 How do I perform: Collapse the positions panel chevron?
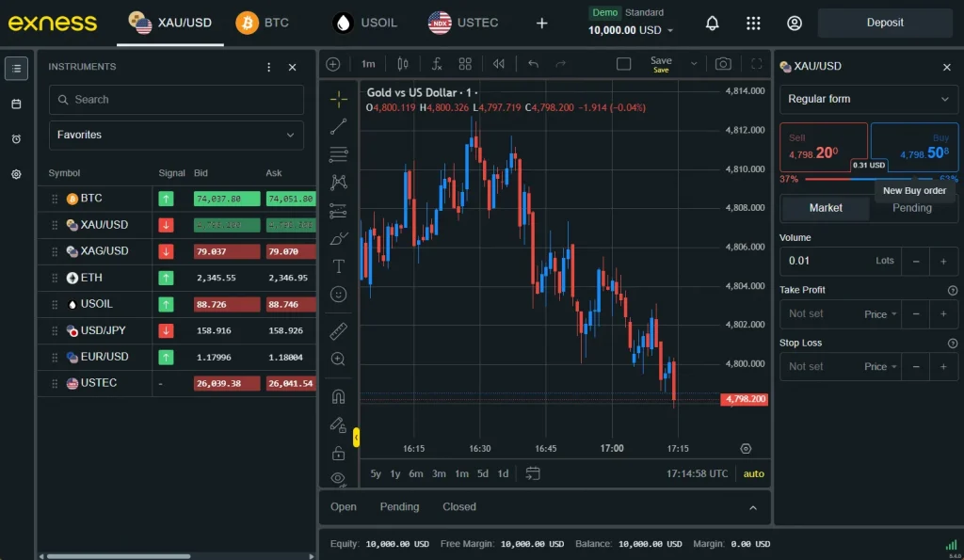753,507
